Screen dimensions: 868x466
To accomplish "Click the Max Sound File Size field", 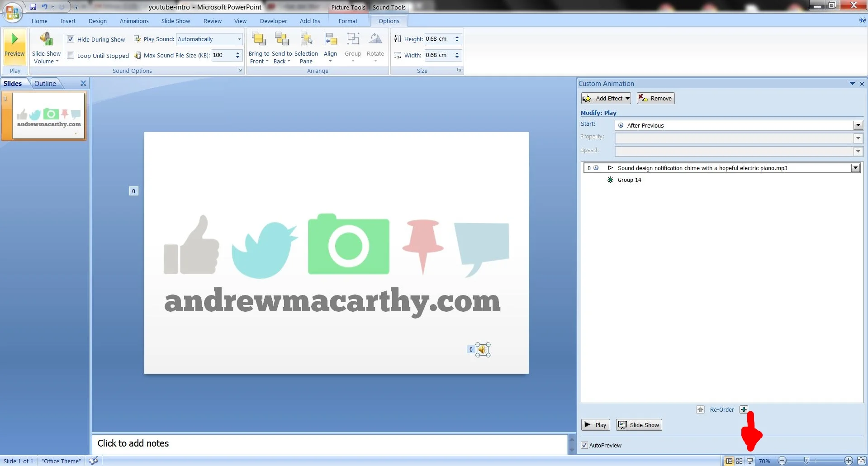I will tap(223, 55).
